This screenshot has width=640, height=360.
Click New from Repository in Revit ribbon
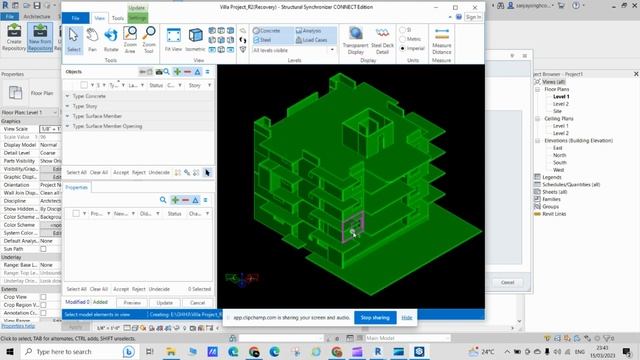(x=40, y=37)
